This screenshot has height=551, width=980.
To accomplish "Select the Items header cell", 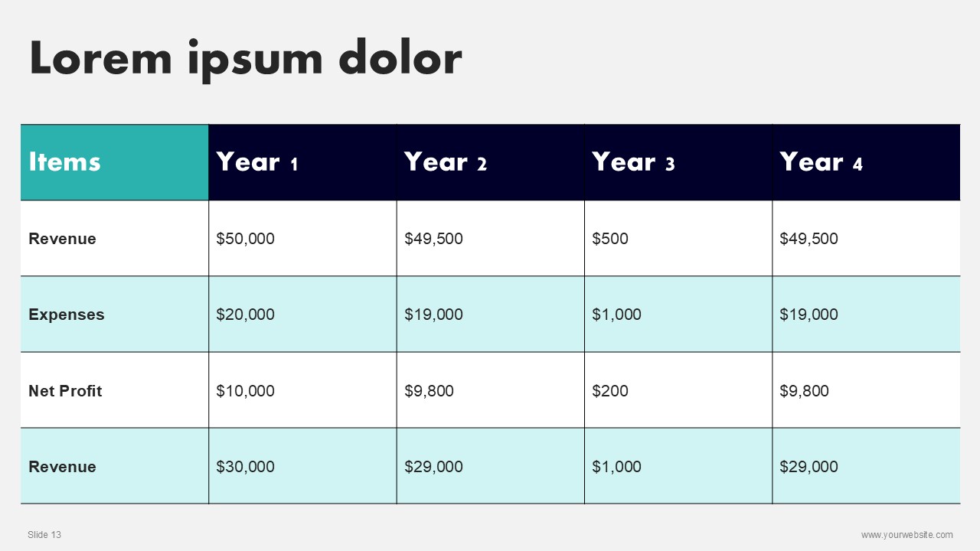I will pyautogui.click(x=115, y=162).
